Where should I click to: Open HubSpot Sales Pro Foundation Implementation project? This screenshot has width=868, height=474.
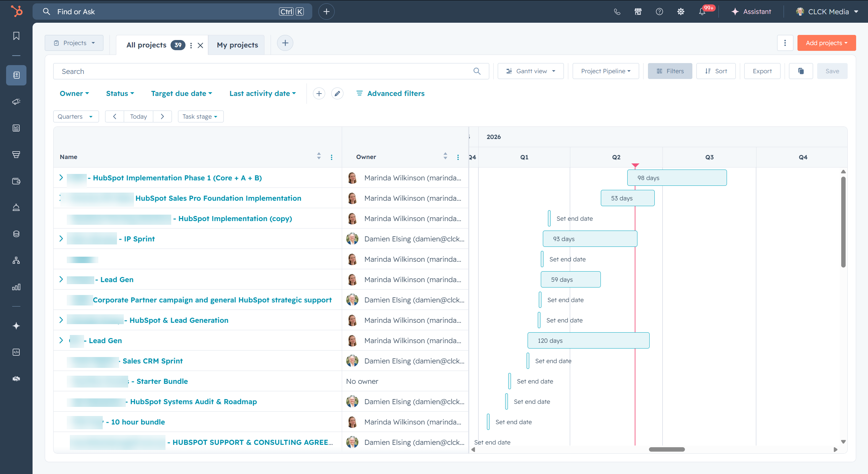(218, 198)
